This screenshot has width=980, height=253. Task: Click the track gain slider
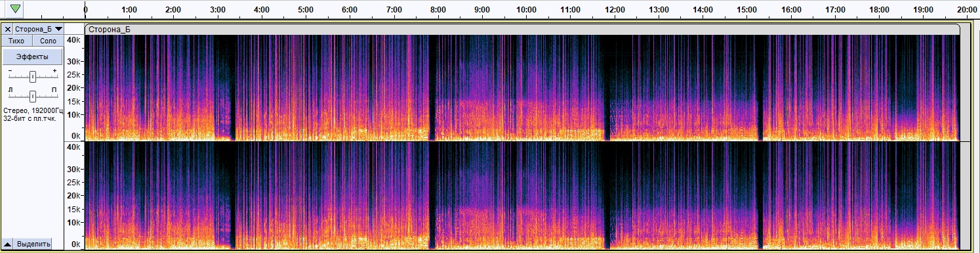(x=32, y=77)
